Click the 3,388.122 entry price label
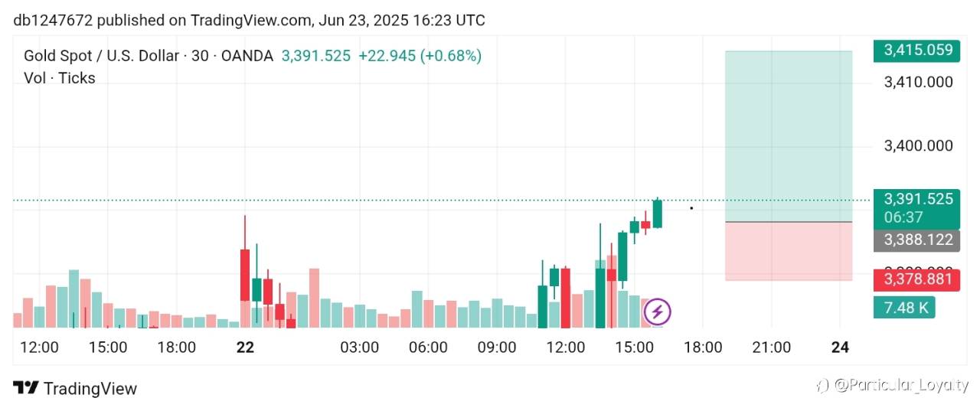 point(917,241)
